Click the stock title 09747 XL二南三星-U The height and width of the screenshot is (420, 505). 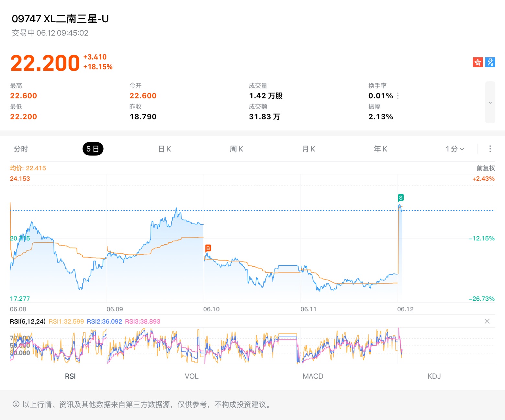[60, 19]
